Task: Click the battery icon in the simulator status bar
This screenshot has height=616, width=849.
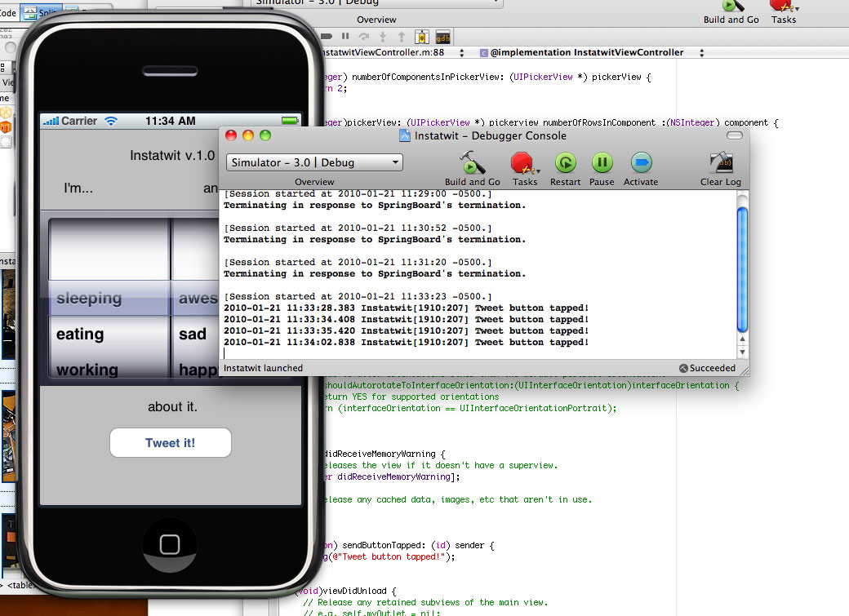Action: click(290, 121)
